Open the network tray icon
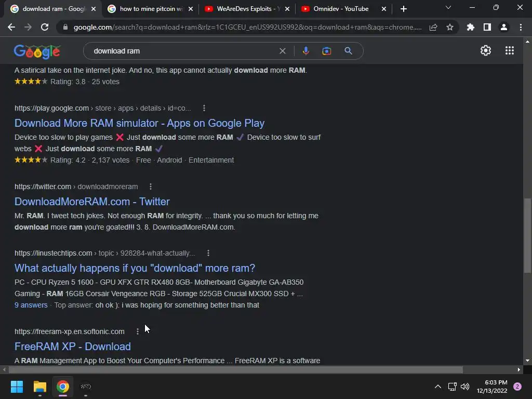Image resolution: width=532 pixels, height=399 pixels. tap(452, 387)
